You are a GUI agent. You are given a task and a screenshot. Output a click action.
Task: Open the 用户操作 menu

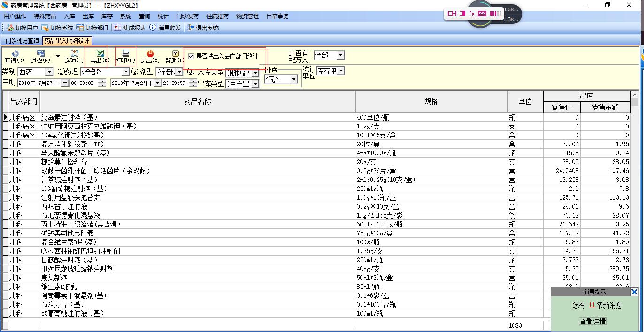pos(15,16)
